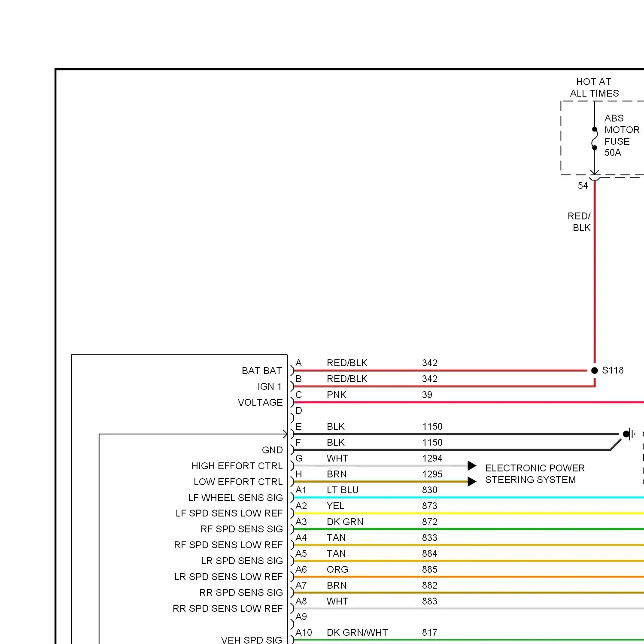This screenshot has height=644, width=644.
Task: Click circuit number "882"
Action: pyautogui.click(x=430, y=586)
